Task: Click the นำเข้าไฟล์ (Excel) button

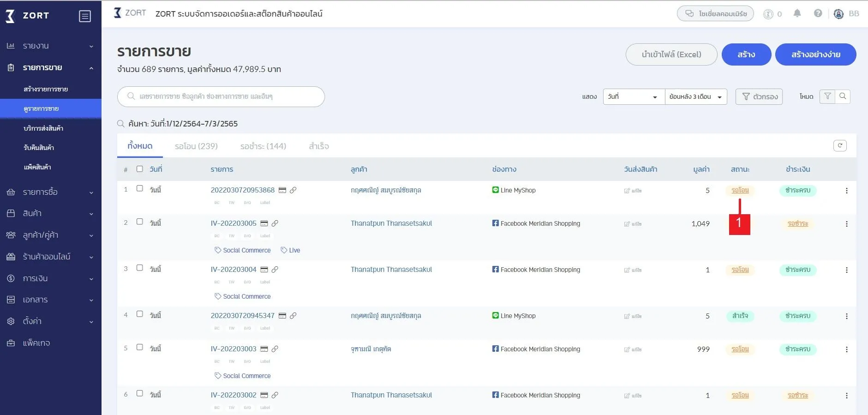Action: pyautogui.click(x=671, y=54)
